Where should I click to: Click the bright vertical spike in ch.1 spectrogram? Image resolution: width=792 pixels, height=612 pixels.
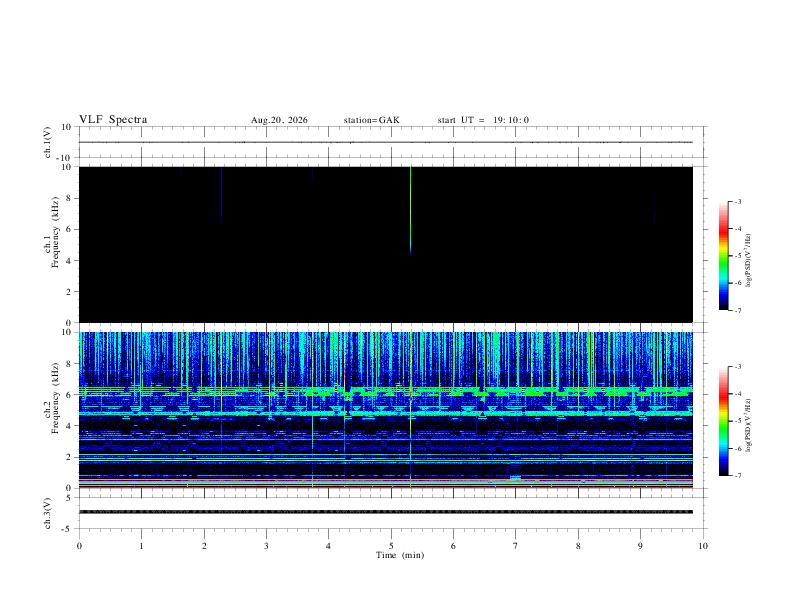coord(411,211)
